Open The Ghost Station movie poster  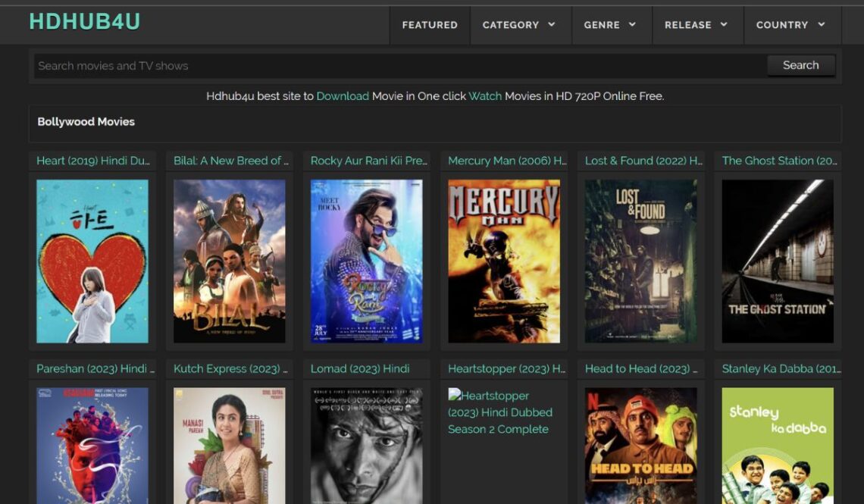(x=778, y=261)
